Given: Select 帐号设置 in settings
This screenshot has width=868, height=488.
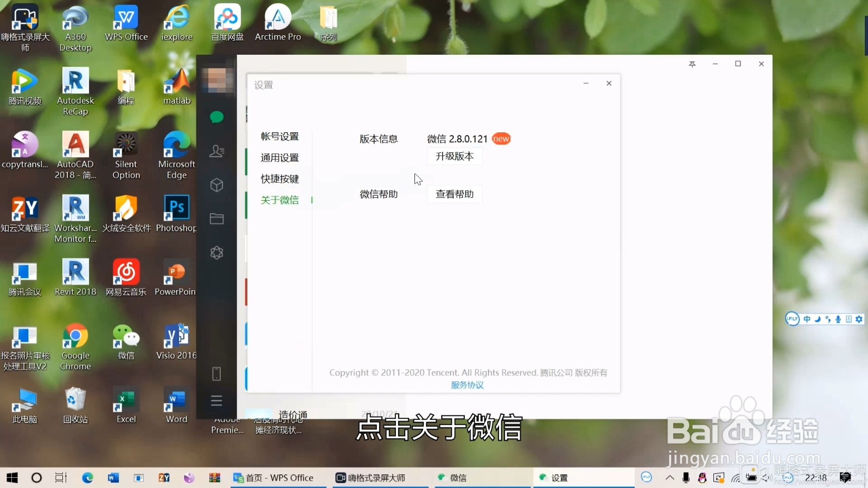Looking at the screenshot, I should [x=279, y=136].
